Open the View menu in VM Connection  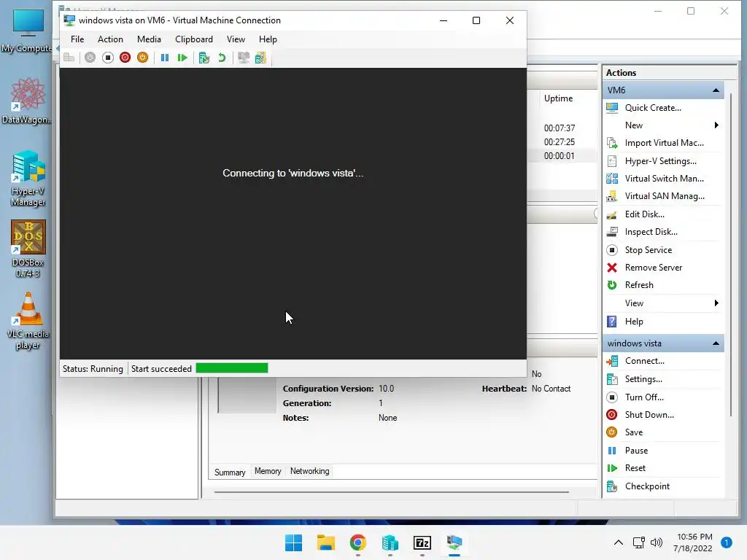click(236, 39)
